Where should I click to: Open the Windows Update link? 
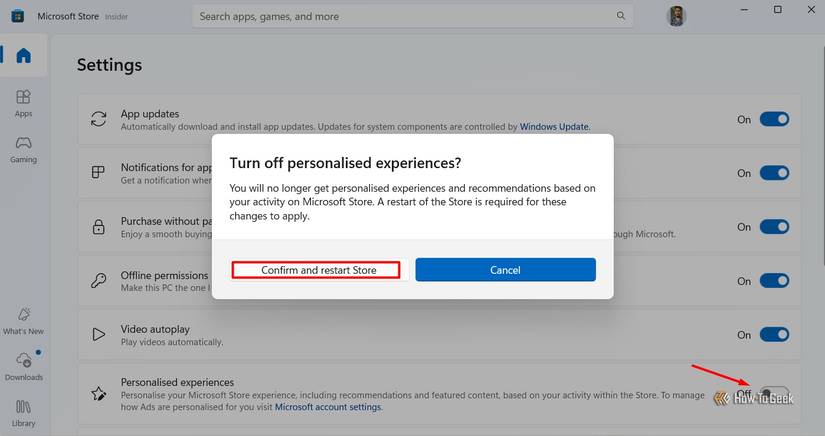[554, 127]
